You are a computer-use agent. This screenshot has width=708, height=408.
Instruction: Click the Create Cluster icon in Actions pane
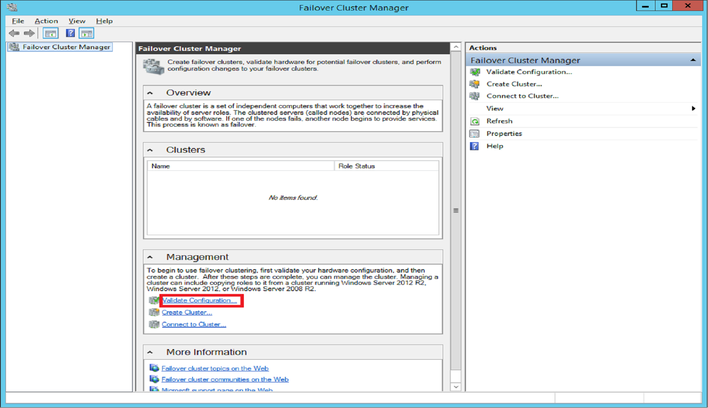[x=475, y=84]
